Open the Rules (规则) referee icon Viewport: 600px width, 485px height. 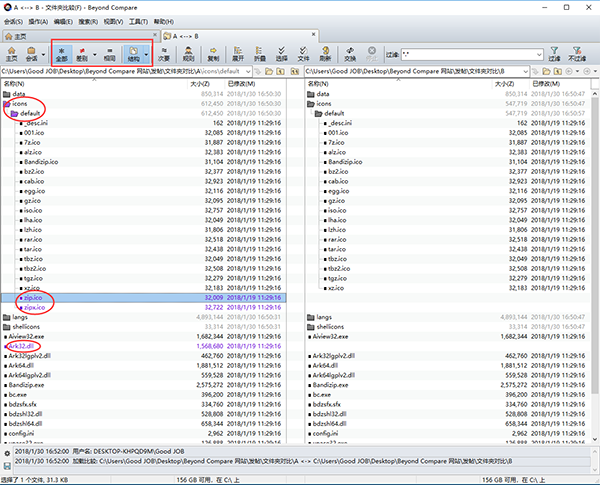click(188, 54)
